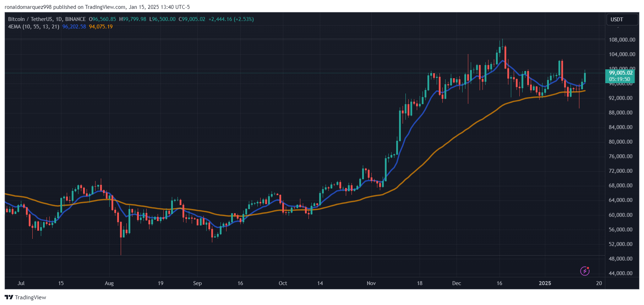Click the purple lightning bolt icon
The width and height of the screenshot is (644, 305).
pyautogui.click(x=585, y=271)
